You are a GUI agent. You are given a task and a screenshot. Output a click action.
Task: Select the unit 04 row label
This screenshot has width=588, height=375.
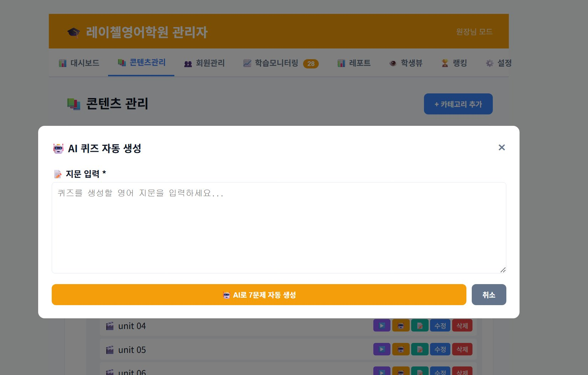(x=132, y=326)
